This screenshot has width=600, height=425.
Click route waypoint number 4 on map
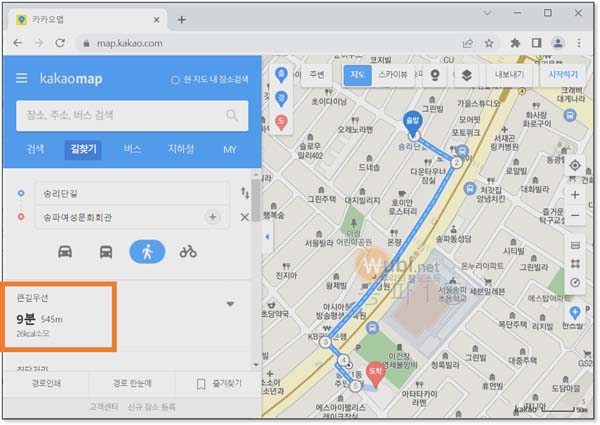click(343, 360)
